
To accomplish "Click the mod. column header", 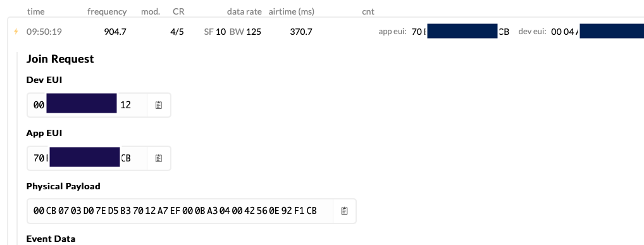I will point(151,11).
